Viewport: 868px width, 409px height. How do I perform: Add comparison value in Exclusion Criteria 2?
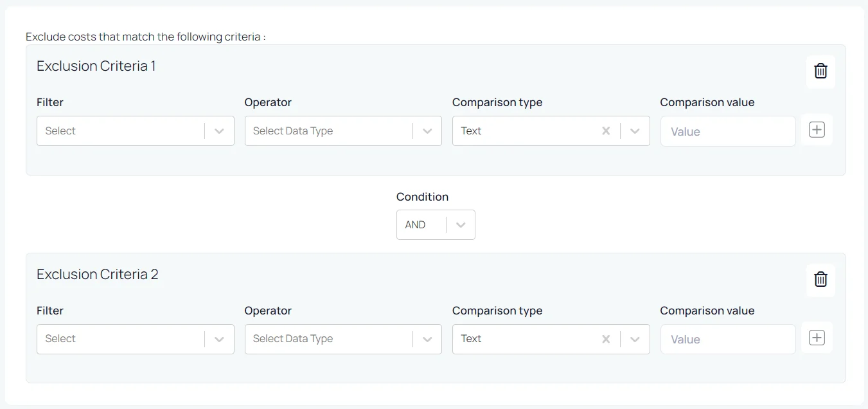[x=817, y=338]
